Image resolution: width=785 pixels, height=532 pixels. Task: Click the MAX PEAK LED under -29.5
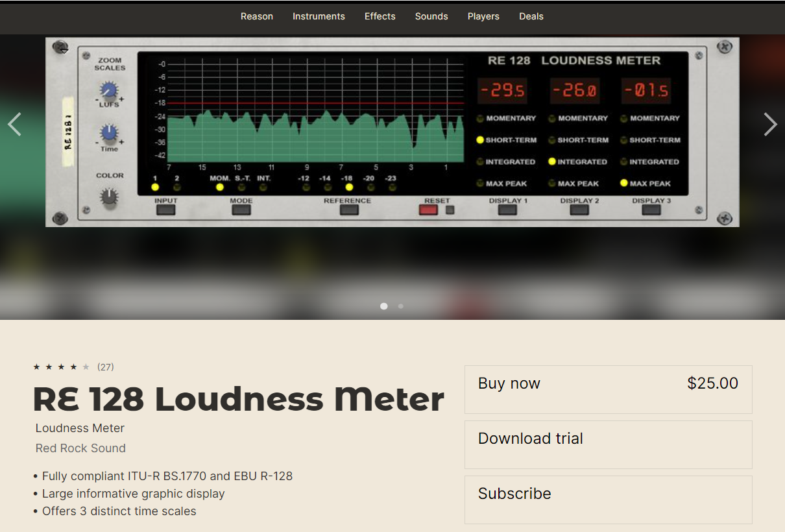[x=480, y=184]
